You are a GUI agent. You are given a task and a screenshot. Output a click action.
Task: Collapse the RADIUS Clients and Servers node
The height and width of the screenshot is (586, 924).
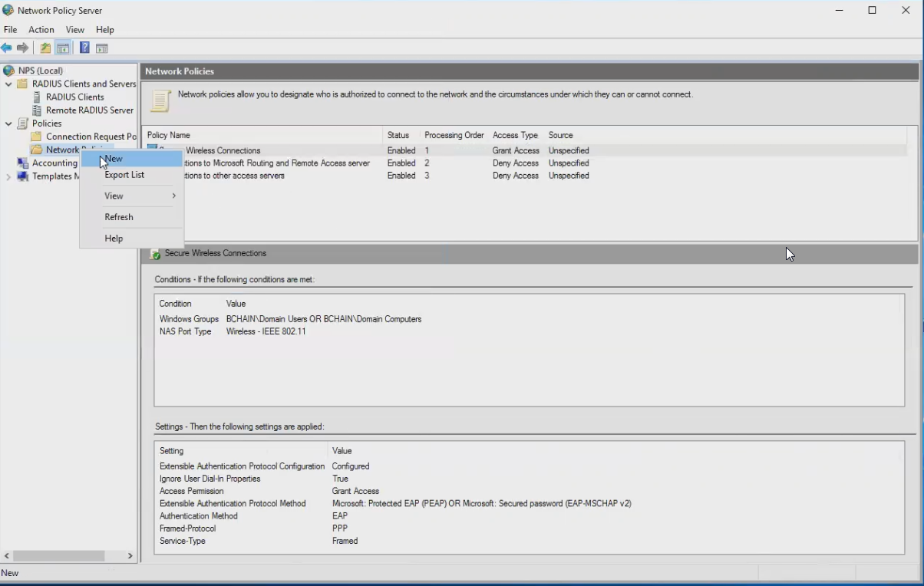click(x=8, y=84)
